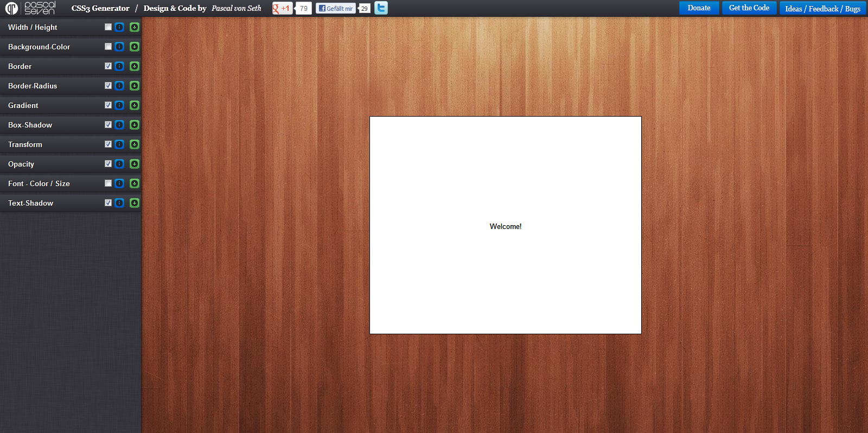Viewport: 868px width, 433px height.
Task: Expand the Border section green arrow
Action: [x=135, y=66]
